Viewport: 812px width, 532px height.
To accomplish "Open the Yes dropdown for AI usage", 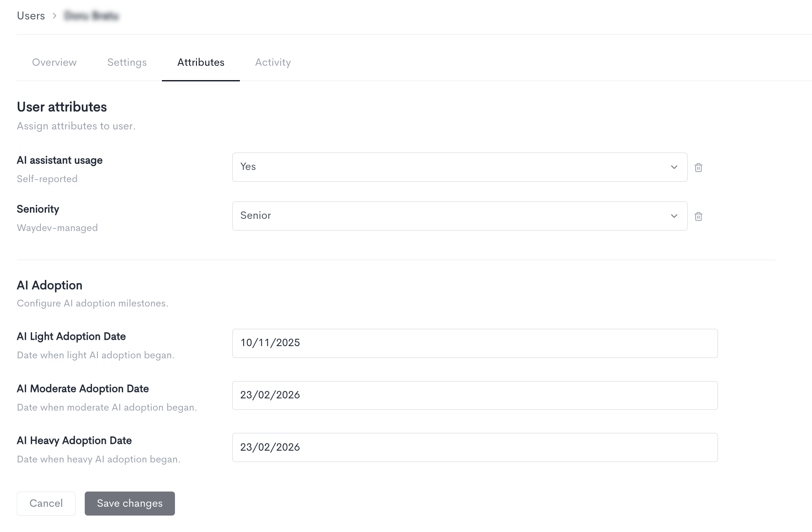I will tap(460, 167).
